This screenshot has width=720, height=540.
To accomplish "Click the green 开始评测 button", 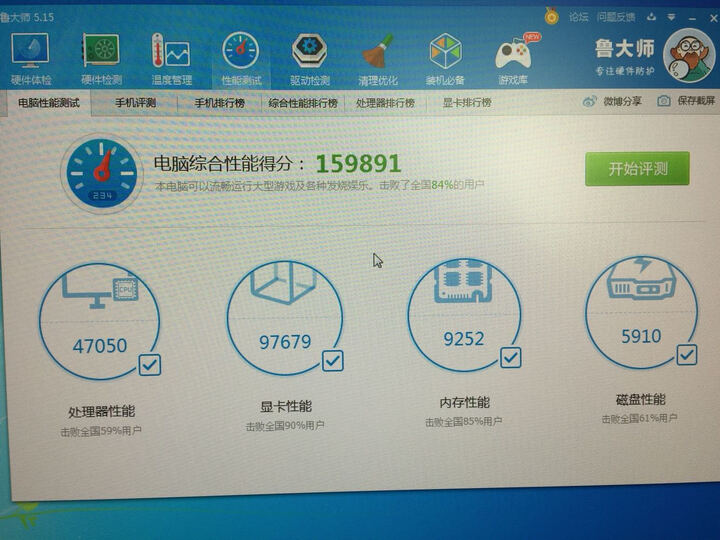I will 637,169.
